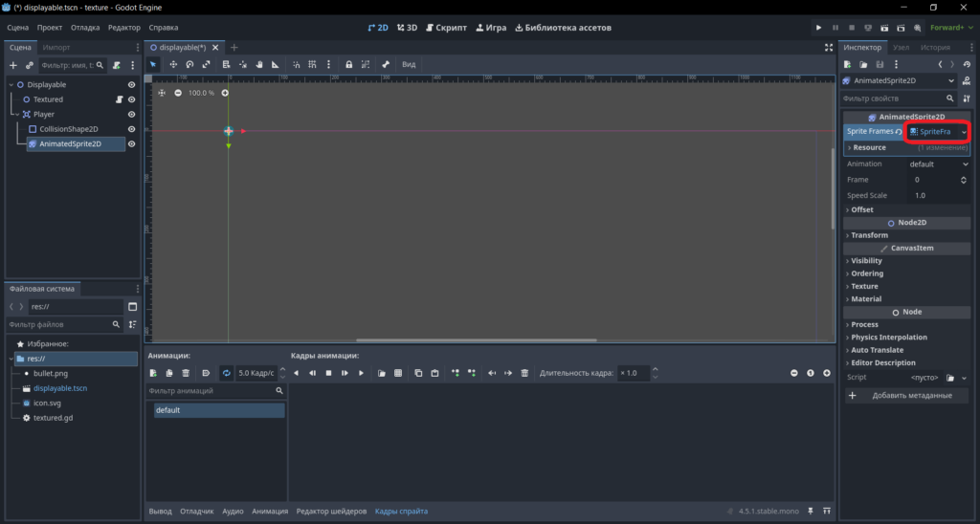Lock the selected node with padlock icon
The image size is (980, 524).
[348, 64]
